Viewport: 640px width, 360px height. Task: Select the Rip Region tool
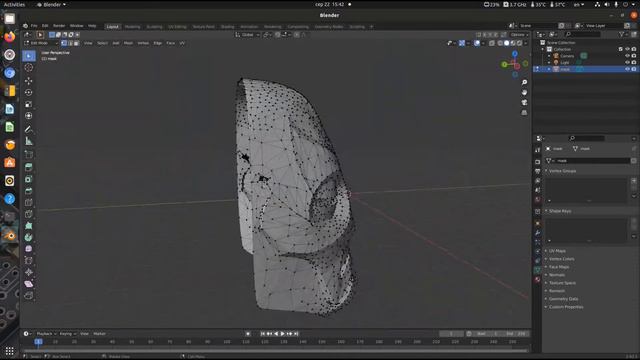tap(29, 296)
